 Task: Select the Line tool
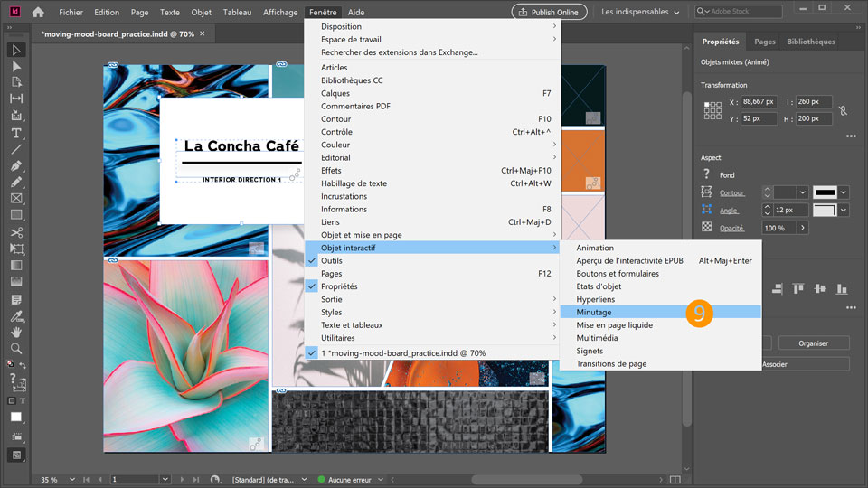point(16,149)
